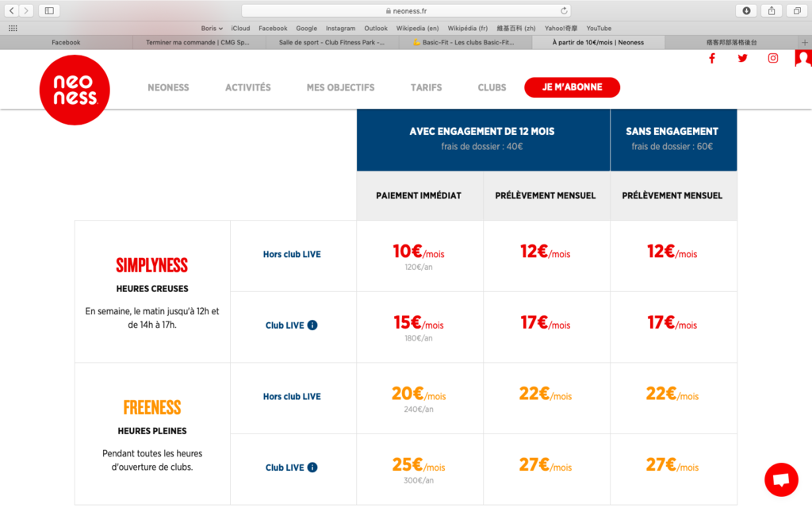
Task: Click the SIMPLYNESS offer title
Action: 151,265
